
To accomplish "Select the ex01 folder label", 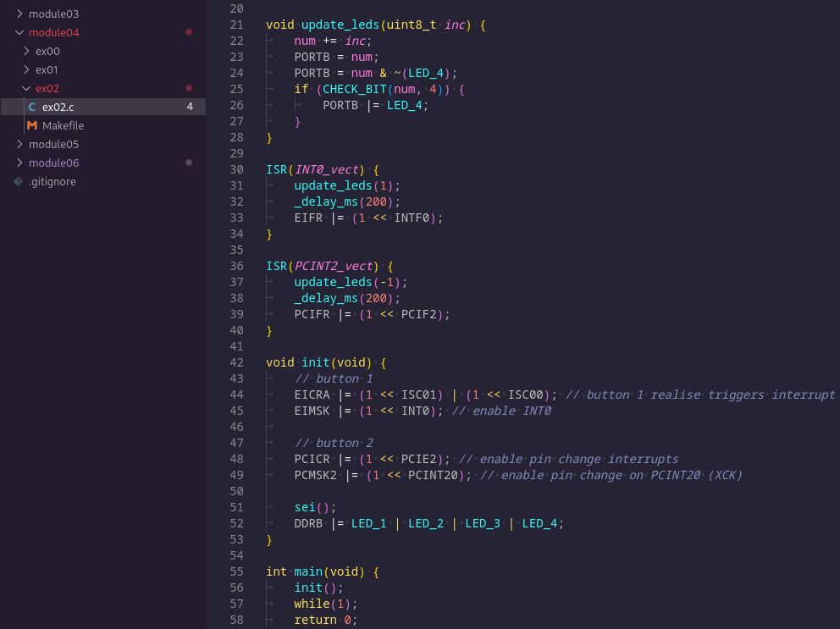I will pyautogui.click(x=47, y=69).
